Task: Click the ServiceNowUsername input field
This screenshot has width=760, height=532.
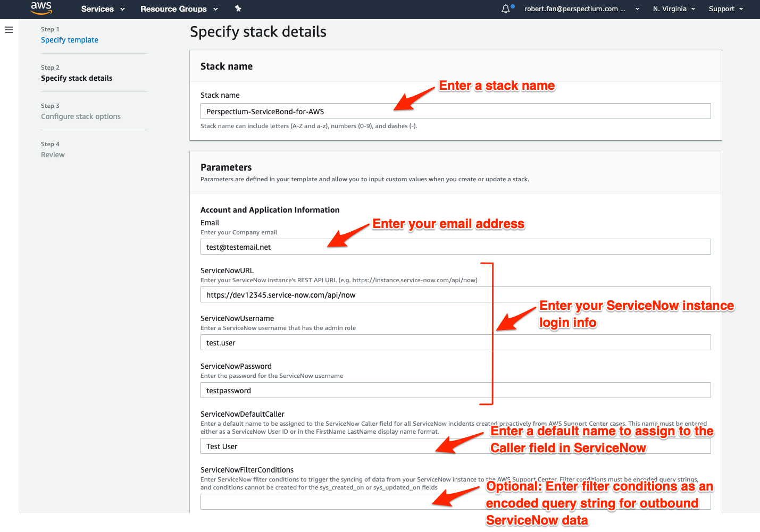Action: point(455,342)
